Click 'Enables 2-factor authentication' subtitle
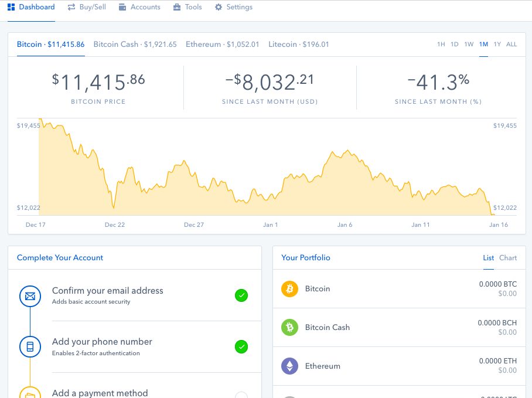The width and height of the screenshot is (532, 398). pyautogui.click(x=96, y=353)
